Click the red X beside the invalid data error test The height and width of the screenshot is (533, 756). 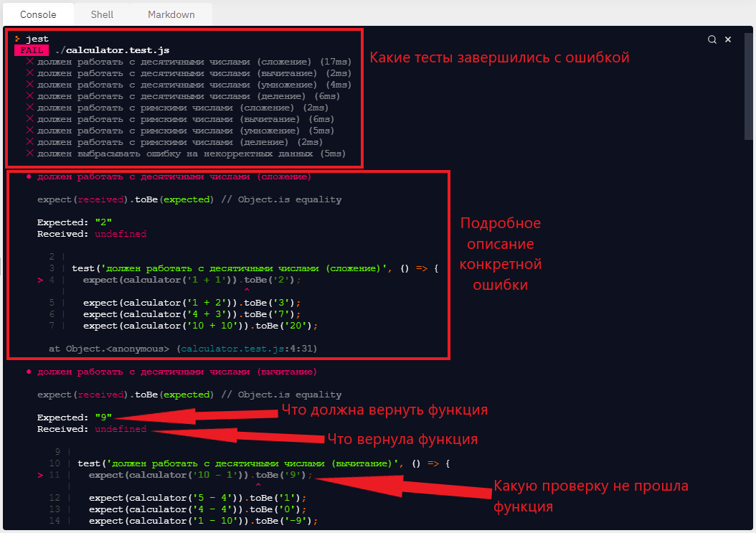(x=31, y=154)
